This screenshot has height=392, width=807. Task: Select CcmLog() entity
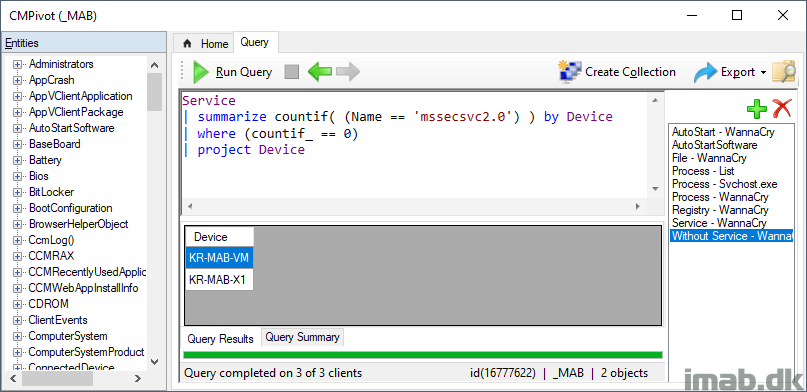(x=51, y=240)
